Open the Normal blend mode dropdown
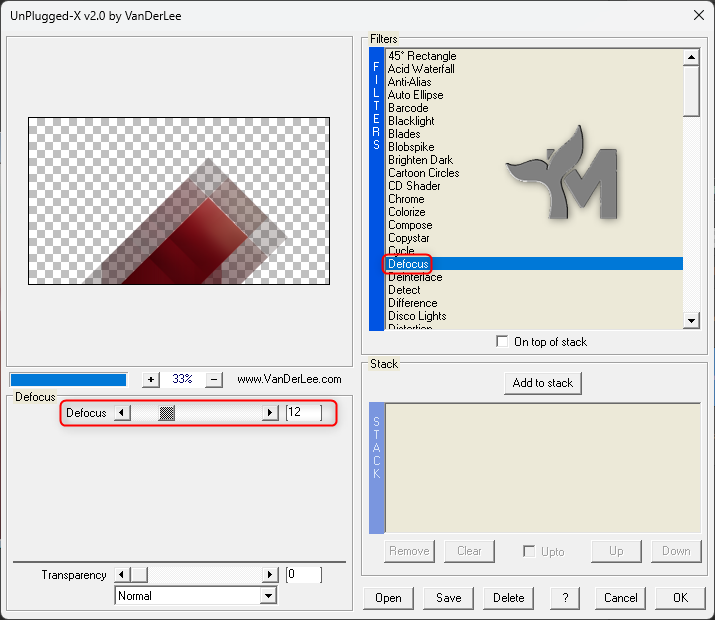 tap(269, 596)
